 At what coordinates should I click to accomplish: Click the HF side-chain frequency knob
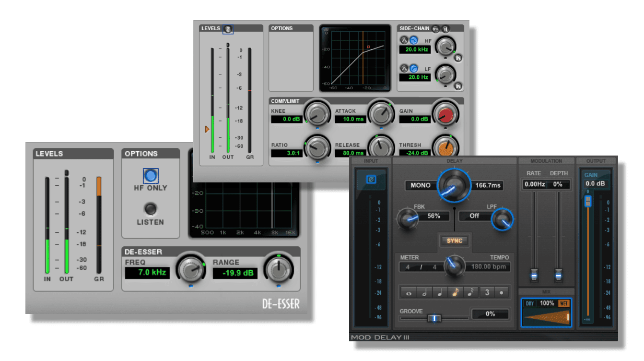[446, 46]
